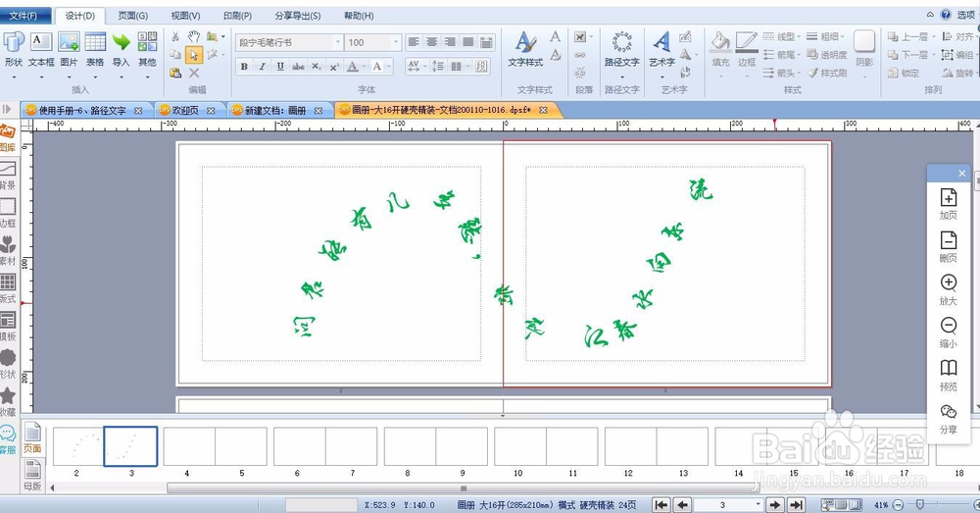Insert a picture with 图片 tool

(69, 49)
